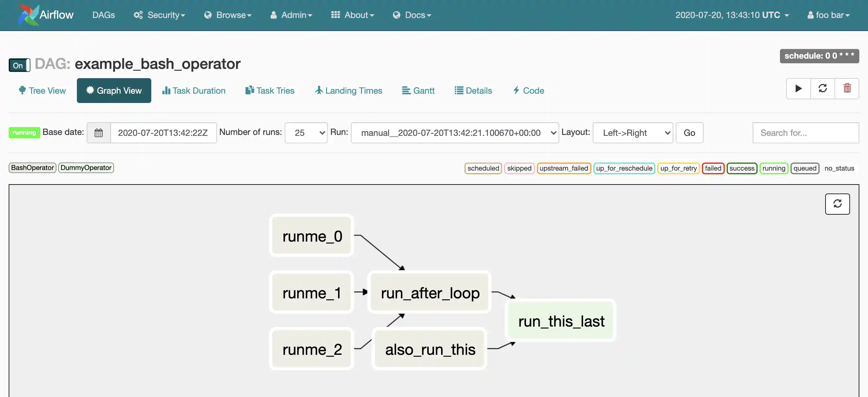
Task: Click the graph canvas refresh icon button
Action: point(837,204)
